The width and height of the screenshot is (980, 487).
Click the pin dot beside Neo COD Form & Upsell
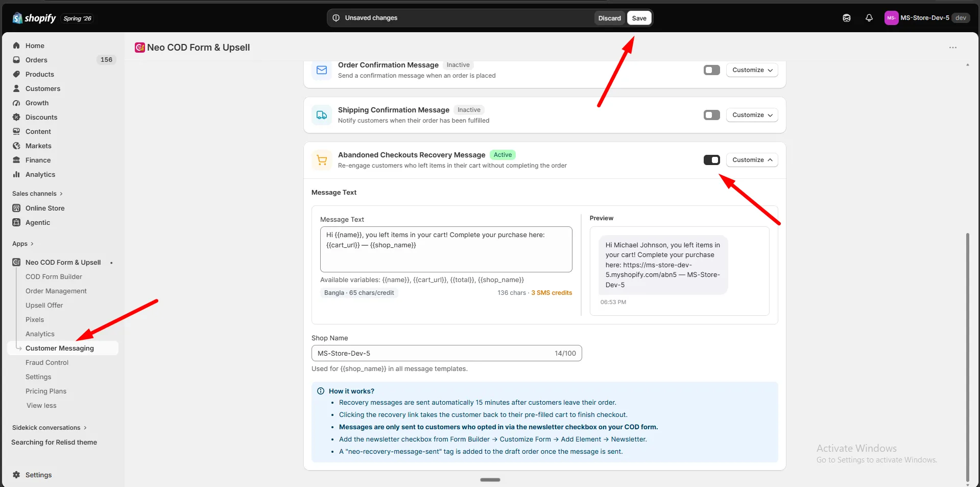click(111, 263)
